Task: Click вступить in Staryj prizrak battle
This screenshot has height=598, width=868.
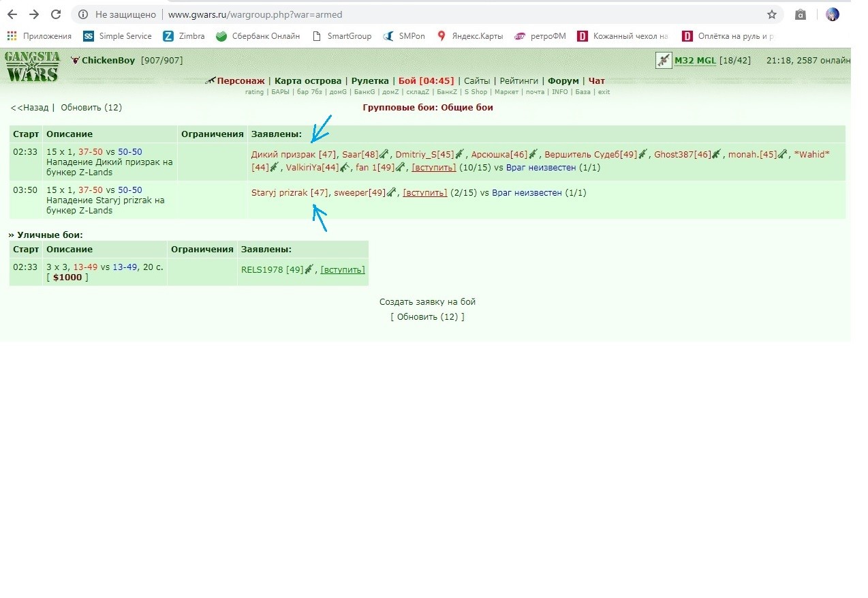Action: pos(425,193)
